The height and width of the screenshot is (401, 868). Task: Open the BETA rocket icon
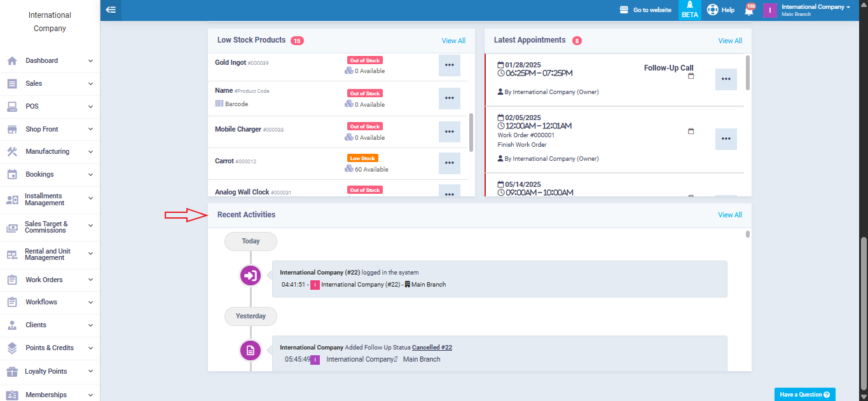[x=689, y=10]
